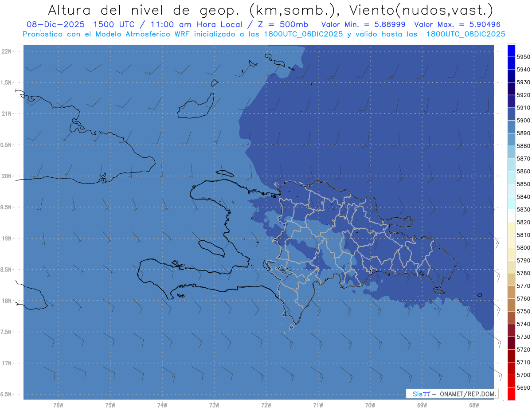The width and height of the screenshot is (532, 411).
Task: Click the '5880' colorbar label
Action: 524,146
